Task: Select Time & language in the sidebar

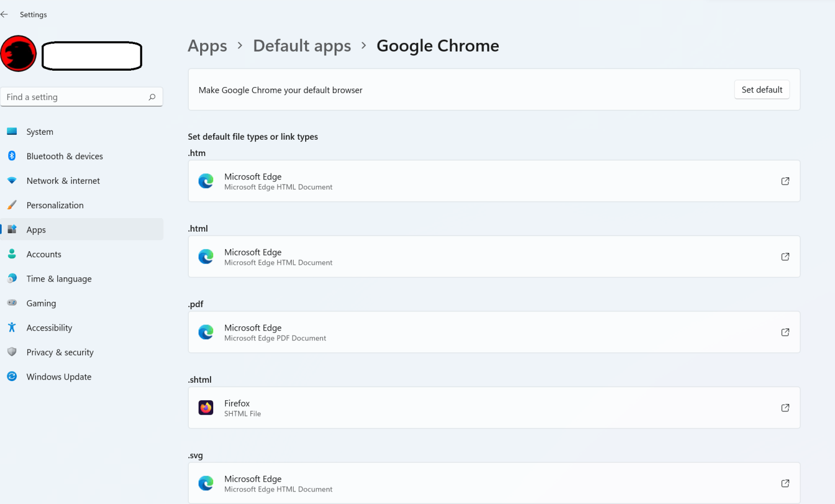Action: click(59, 278)
